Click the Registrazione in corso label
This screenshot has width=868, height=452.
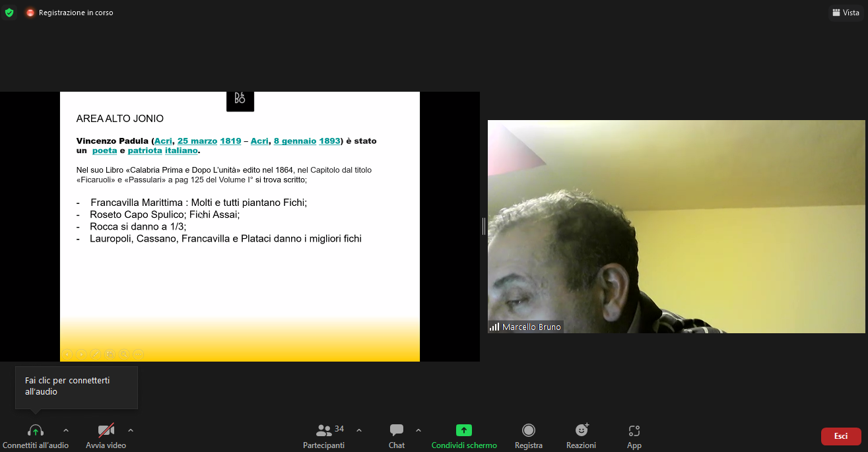[76, 13]
